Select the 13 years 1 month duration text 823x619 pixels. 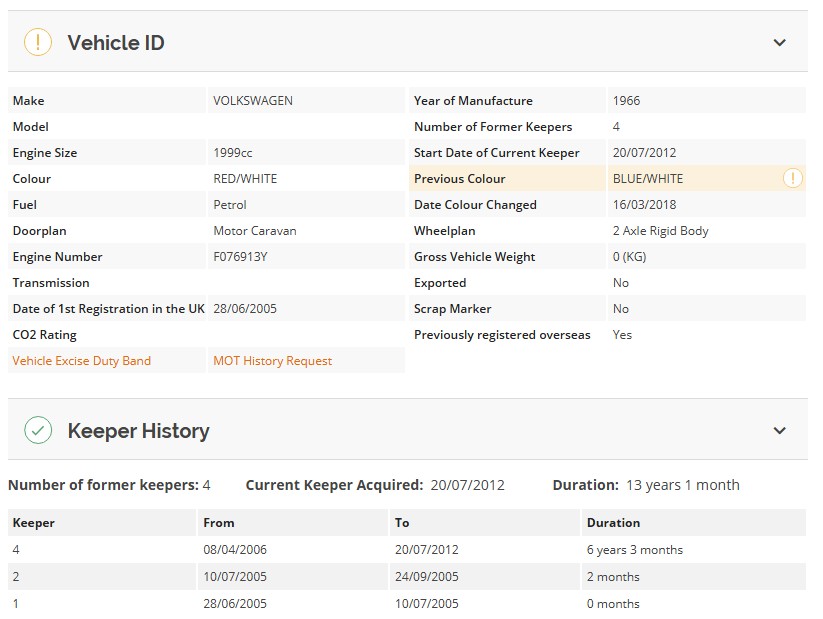pyautogui.click(x=683, y=485)
